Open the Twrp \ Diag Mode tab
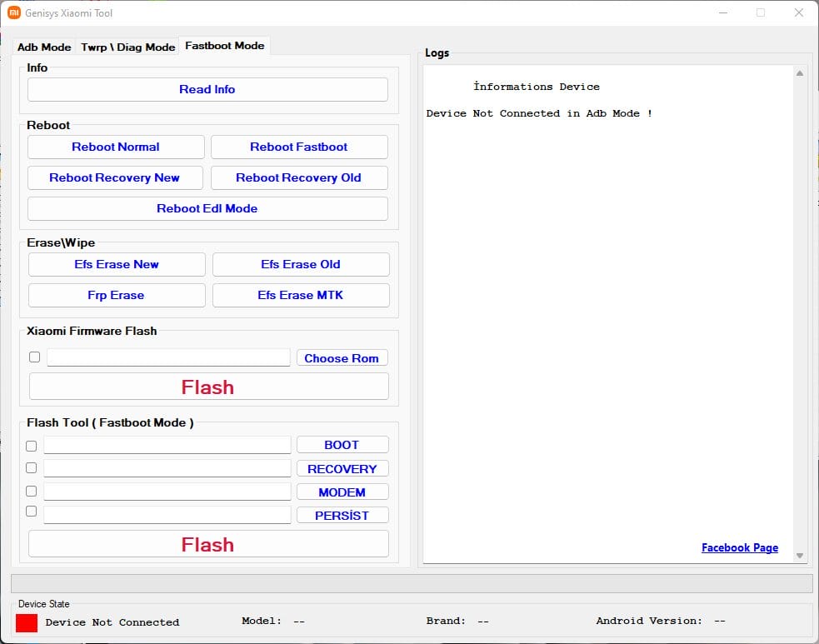The image size is (819, 644). [127, 47]
